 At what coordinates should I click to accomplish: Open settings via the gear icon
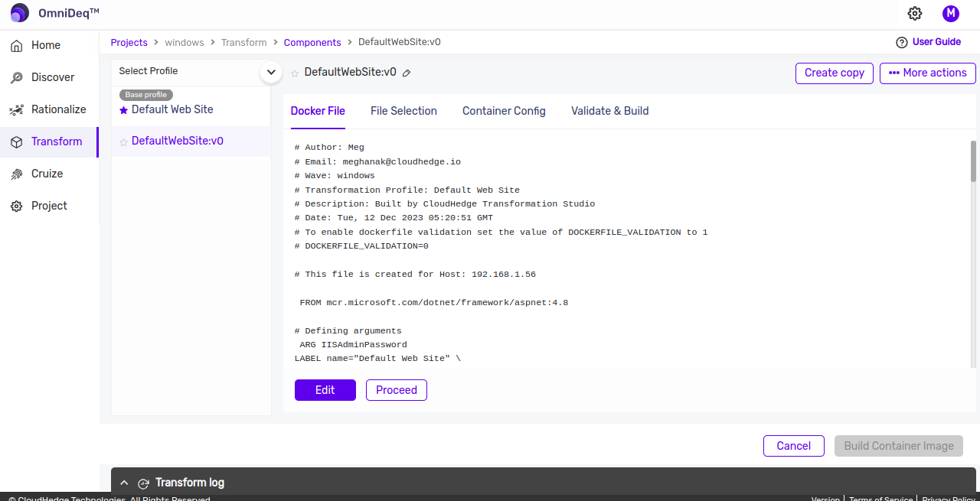coord(915,13)
